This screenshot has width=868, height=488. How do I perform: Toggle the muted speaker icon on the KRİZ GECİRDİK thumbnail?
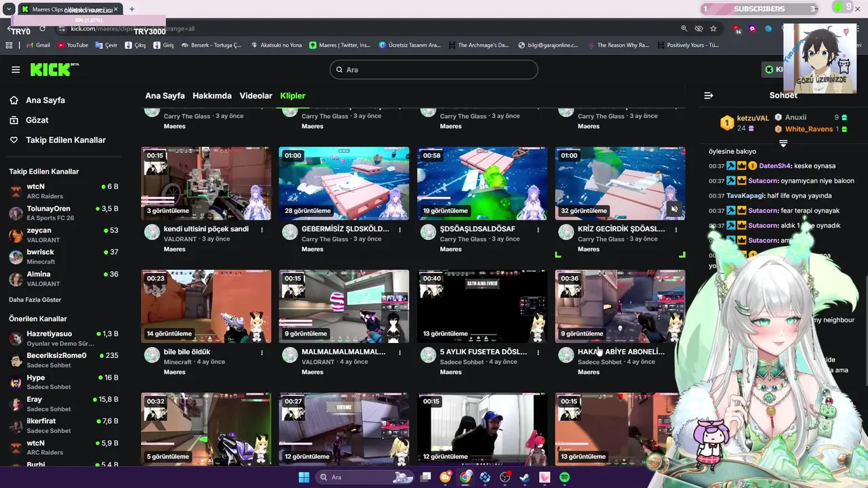674,209
